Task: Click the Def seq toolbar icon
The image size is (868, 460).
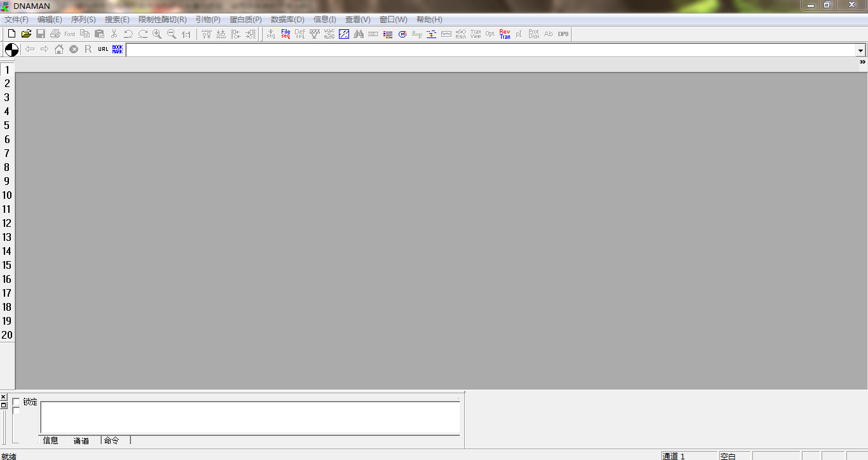Action: click(300, 34)
